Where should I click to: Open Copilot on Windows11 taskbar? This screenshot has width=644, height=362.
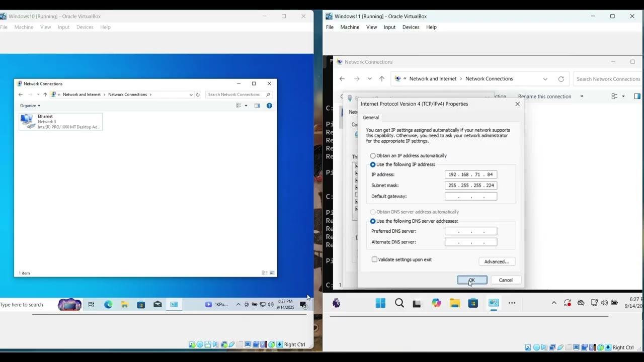(436, 303)
